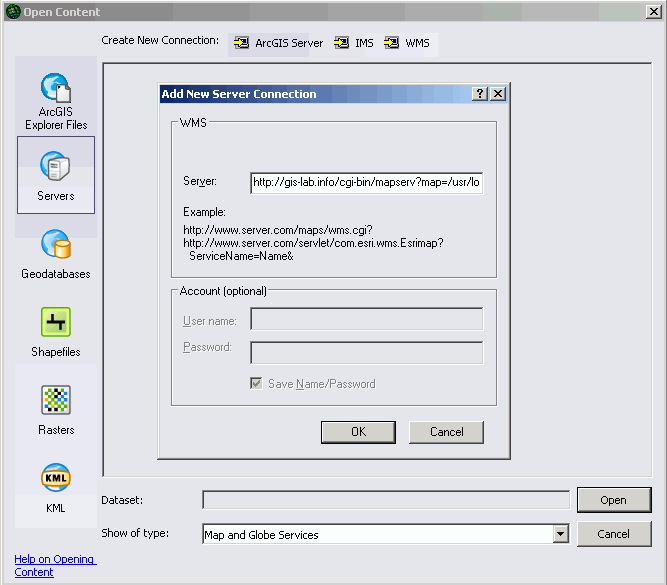Image resolution: width=667 pixels, height=585 pixels.
Task: Click the Map and Globe Services combo box text
Action: pyautogui.click(x=261, y=535)
